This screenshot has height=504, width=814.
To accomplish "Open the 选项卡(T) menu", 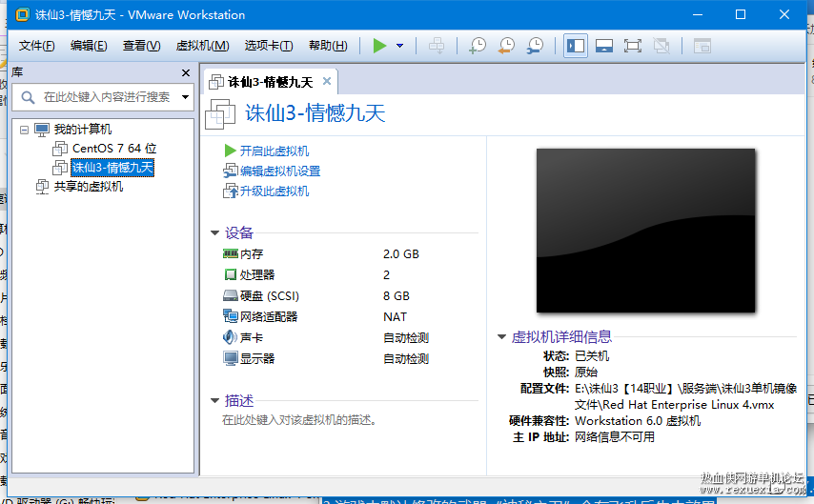I will tap(269, 46).
